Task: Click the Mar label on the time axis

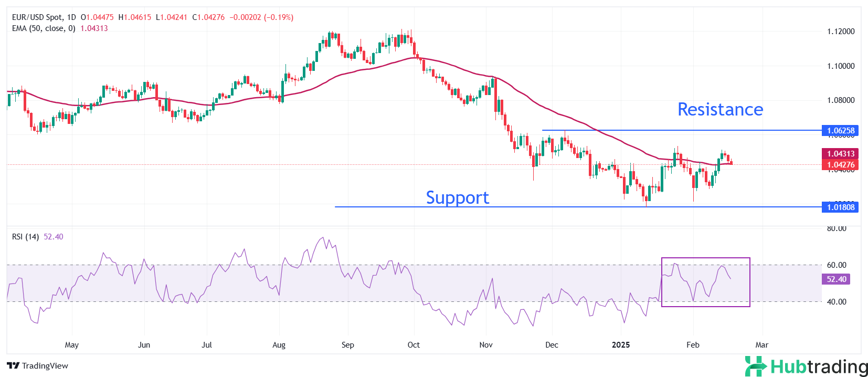Action: [x=761, y=345]
